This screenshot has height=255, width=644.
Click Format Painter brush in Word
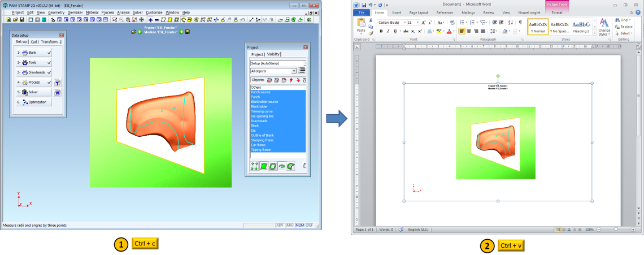coord(371,33)
